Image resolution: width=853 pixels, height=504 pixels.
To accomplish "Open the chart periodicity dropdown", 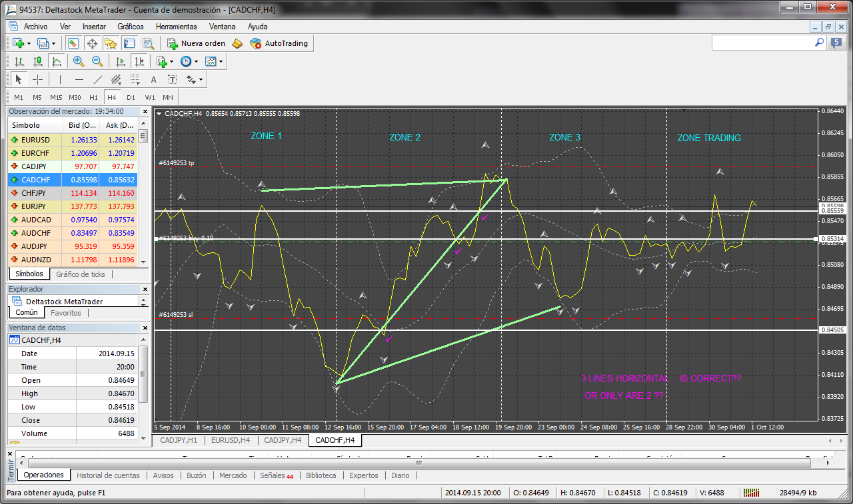I will point(189,61).
